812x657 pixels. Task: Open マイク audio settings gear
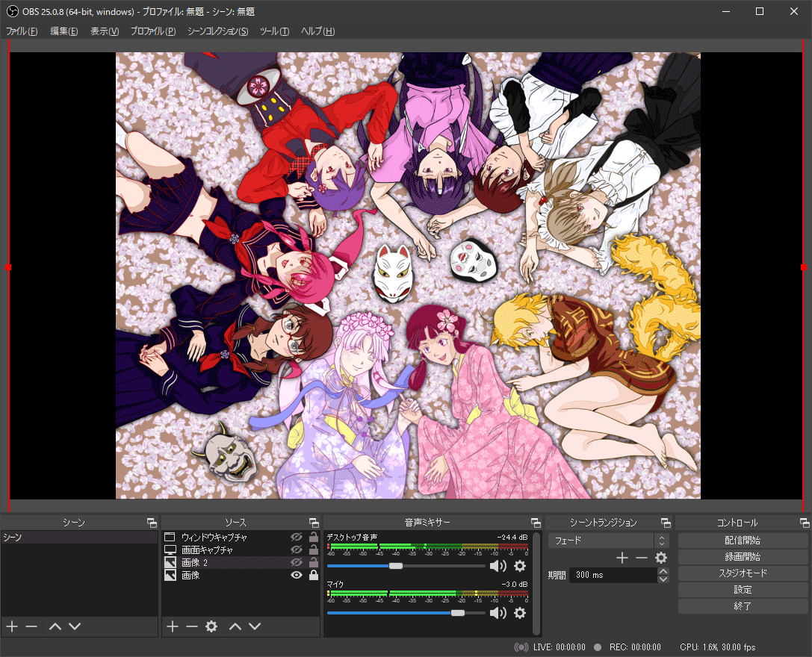(x=520, y=613)
